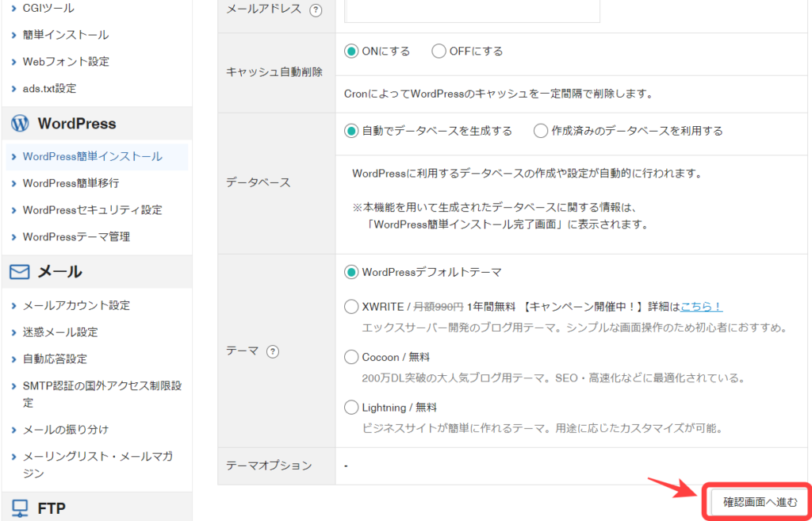Open 自動応答設定 in sidebar
This screenshot has width=812, height=521.
[x=55, y=359]
